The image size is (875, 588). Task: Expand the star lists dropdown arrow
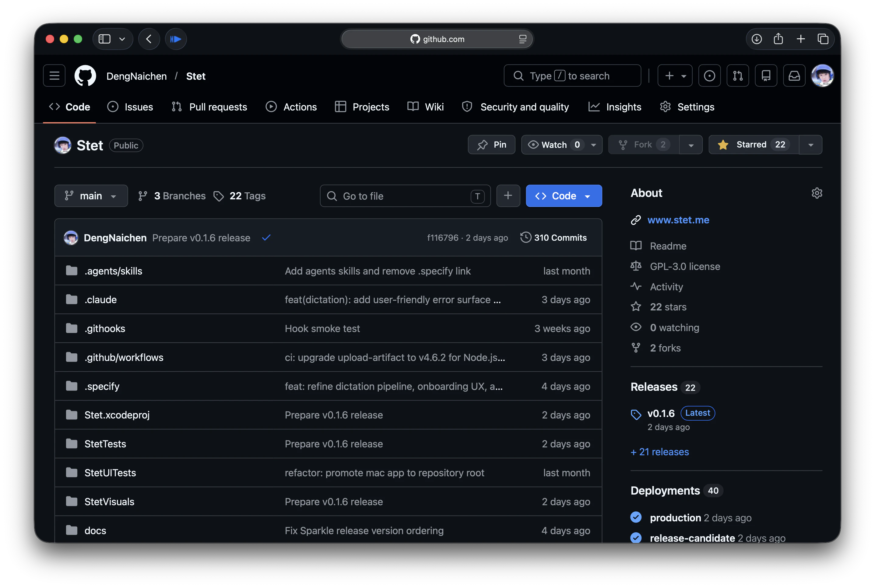tap(810, 145)
